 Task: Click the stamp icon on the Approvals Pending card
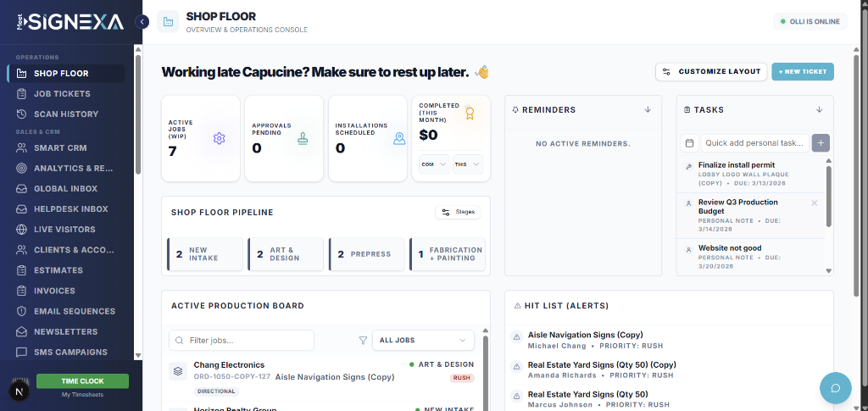point(303,138)
